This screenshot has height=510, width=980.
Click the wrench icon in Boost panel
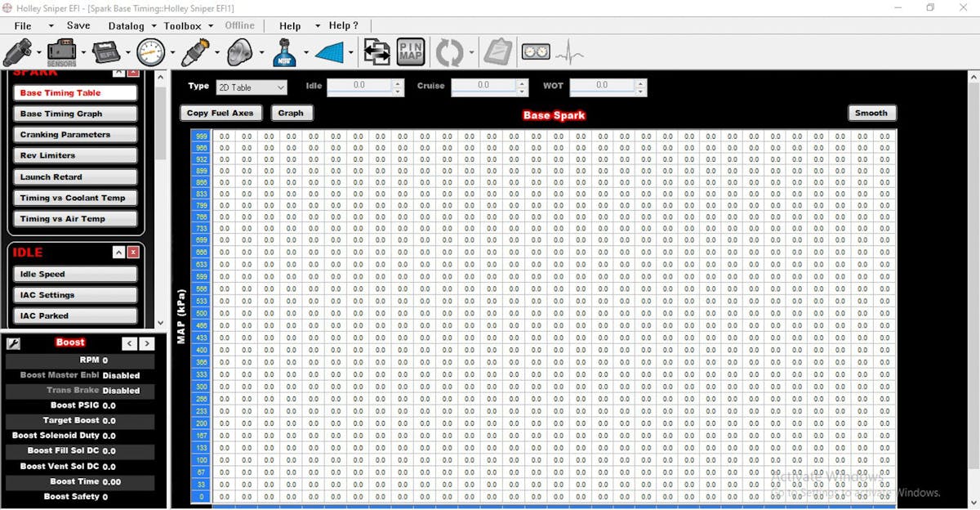pyautogui.click(x=13, y=344)
